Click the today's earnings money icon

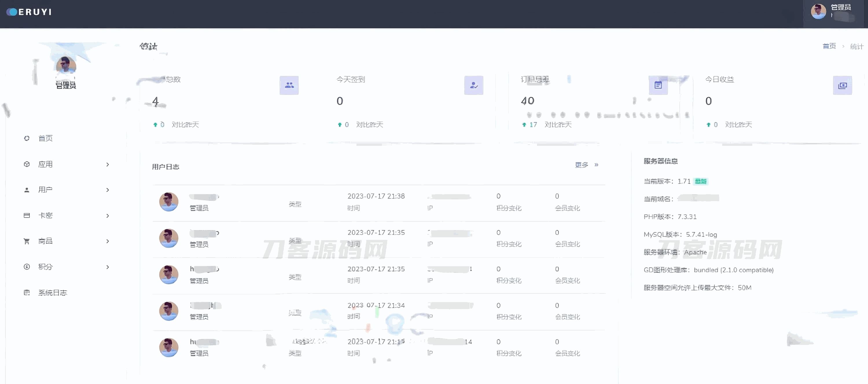pos(842,85)
